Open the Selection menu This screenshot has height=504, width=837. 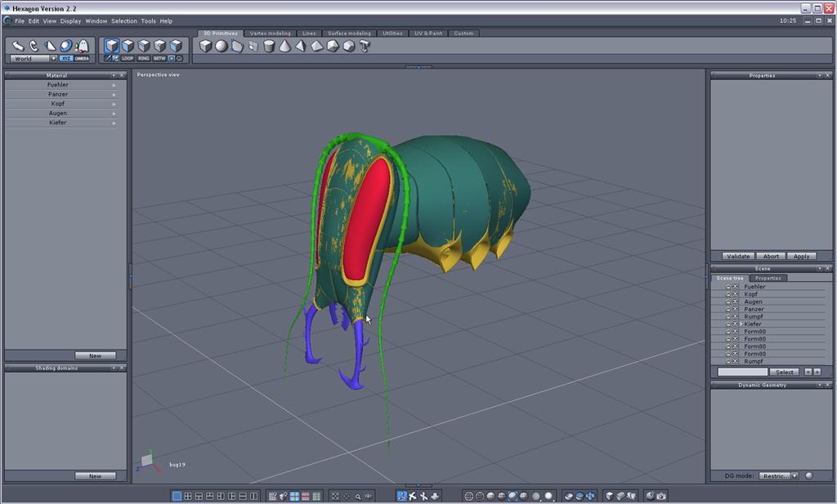(124, 20)
